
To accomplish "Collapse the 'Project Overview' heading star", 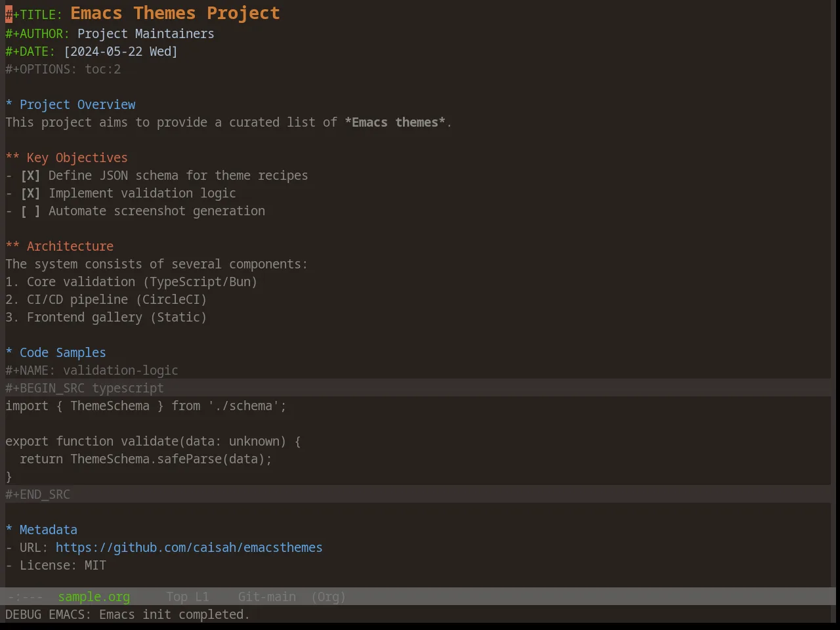I will (9, 105).
